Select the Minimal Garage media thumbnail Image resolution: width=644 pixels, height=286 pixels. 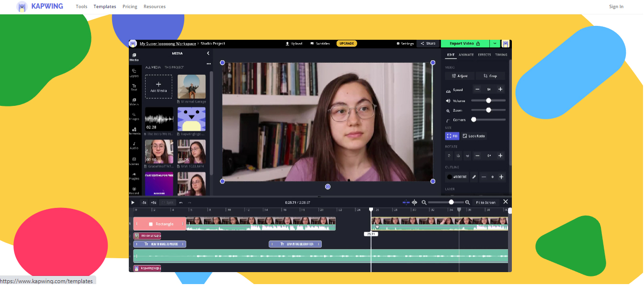[192, 87]
